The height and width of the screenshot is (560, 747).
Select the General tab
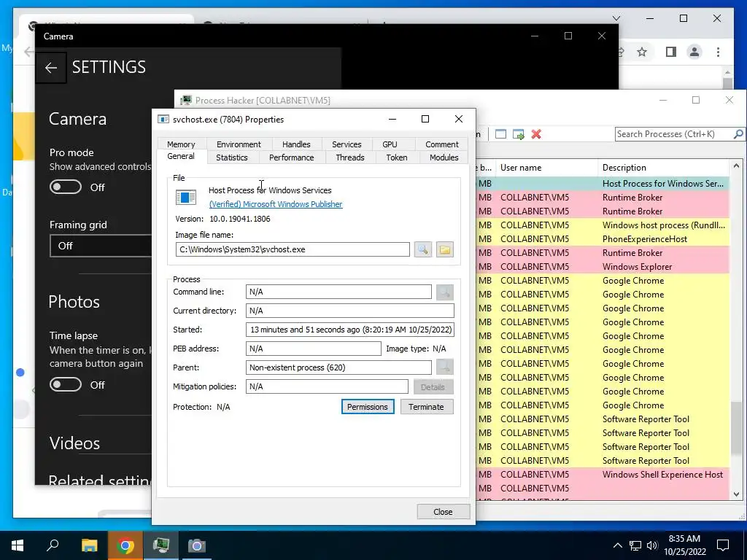(x=181, y=156)
